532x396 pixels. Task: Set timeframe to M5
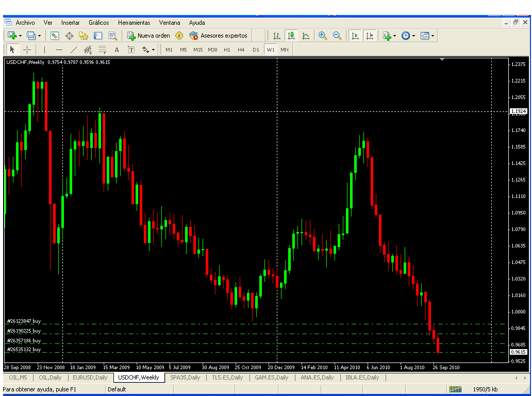tap(184, 50)
